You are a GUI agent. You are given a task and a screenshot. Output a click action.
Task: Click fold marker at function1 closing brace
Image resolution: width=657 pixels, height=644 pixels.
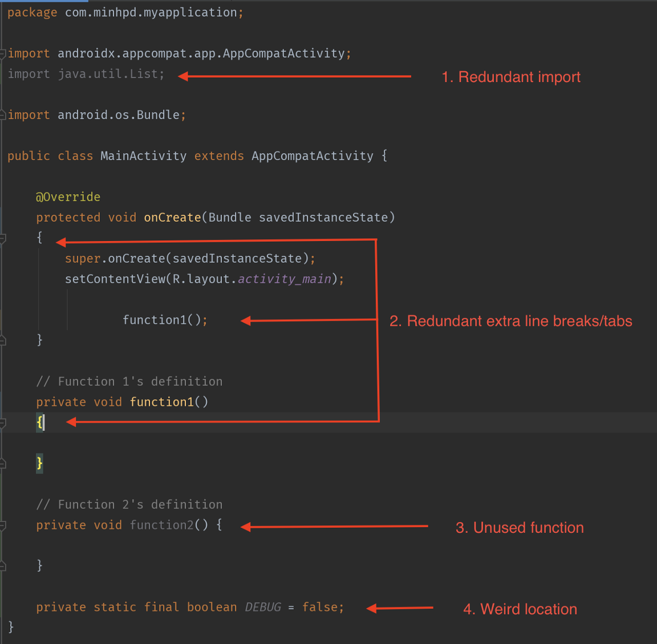pyautogui.click(x=3, y=464)
